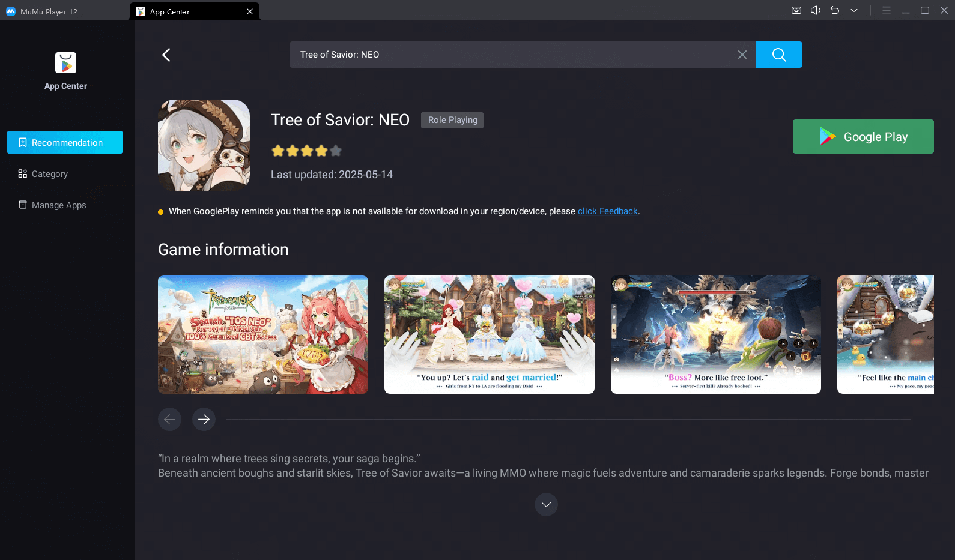Click the Google Play install button
This screenshot has height=560, width=955.
pyautogui.click(x=863, y=137)
